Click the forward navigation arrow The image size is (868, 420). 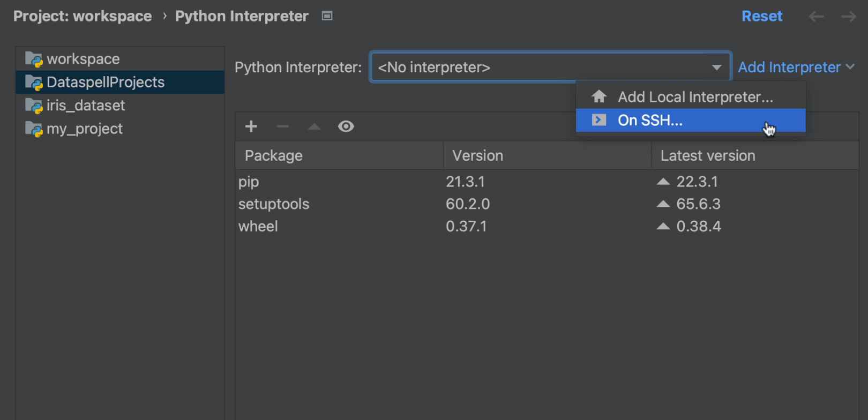(849, 17)
